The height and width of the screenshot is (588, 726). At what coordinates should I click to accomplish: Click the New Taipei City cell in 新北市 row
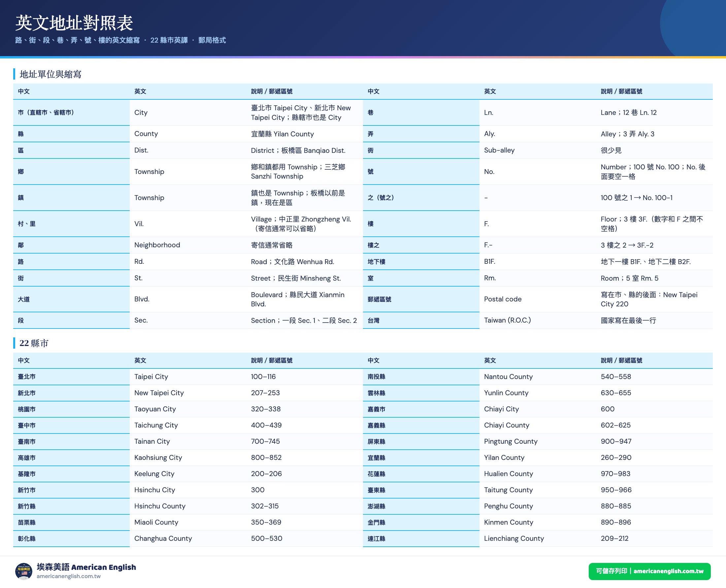[188, 393]
